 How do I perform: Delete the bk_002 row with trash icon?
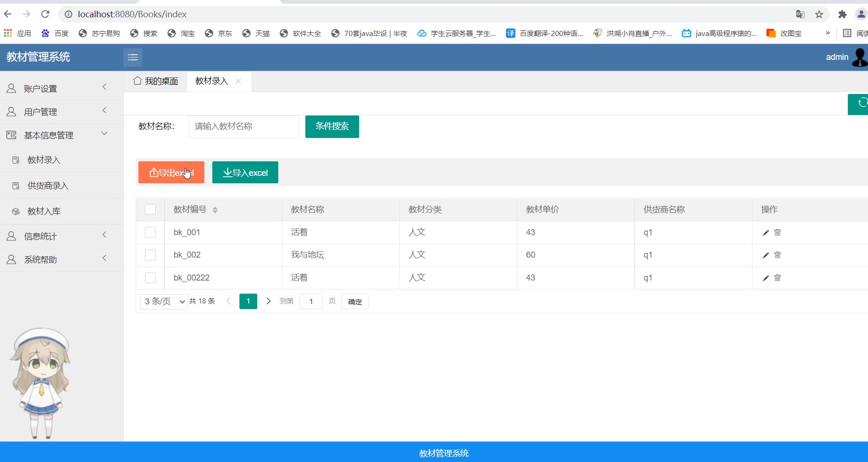point(777,255)
